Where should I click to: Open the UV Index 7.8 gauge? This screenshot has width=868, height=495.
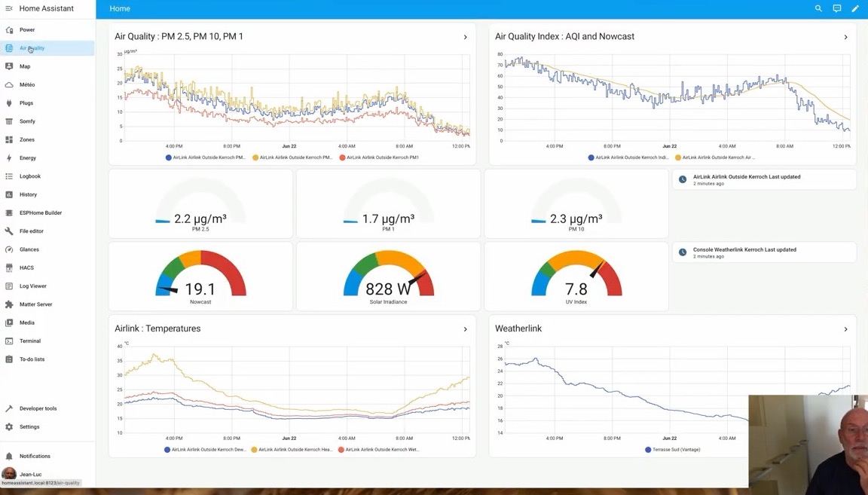click(x=576, y=277)
